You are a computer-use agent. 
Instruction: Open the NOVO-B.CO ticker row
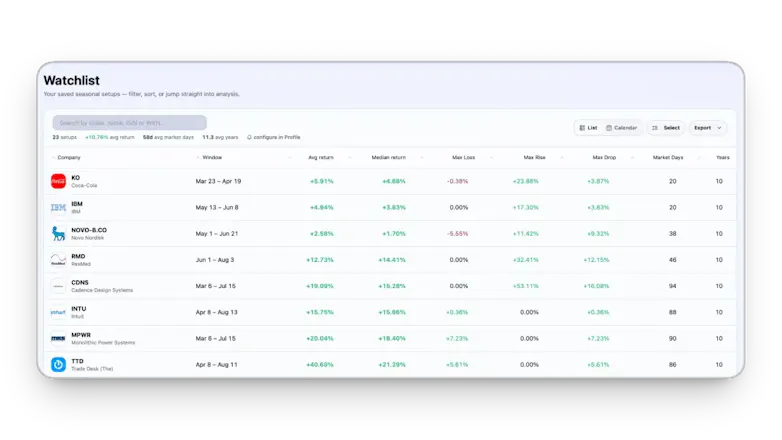[391, 233]
